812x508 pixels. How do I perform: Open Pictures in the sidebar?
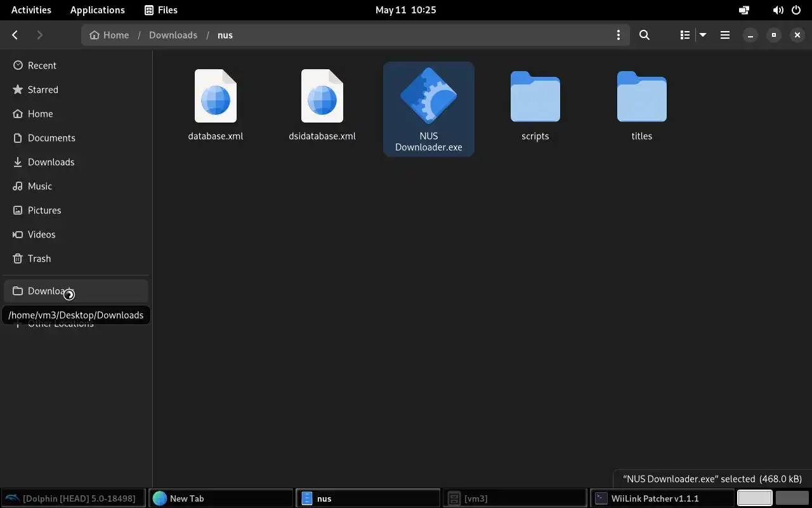pos(76,210)
